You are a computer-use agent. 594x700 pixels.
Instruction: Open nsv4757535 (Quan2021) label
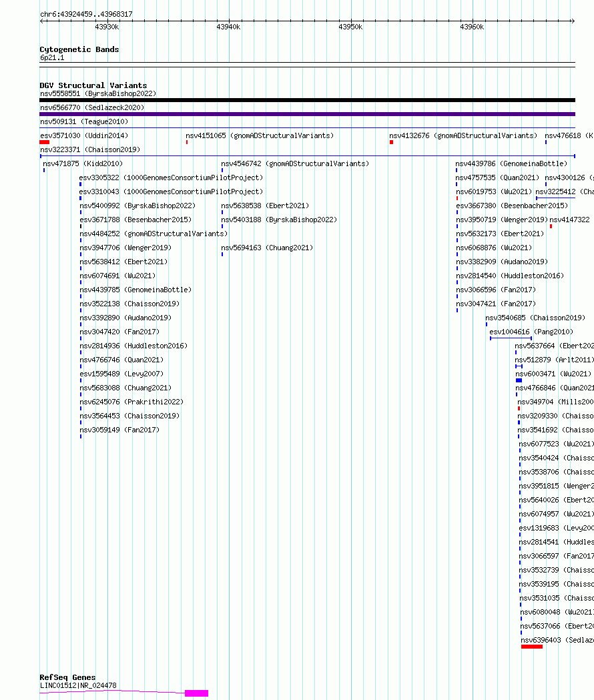pos(497,178)
